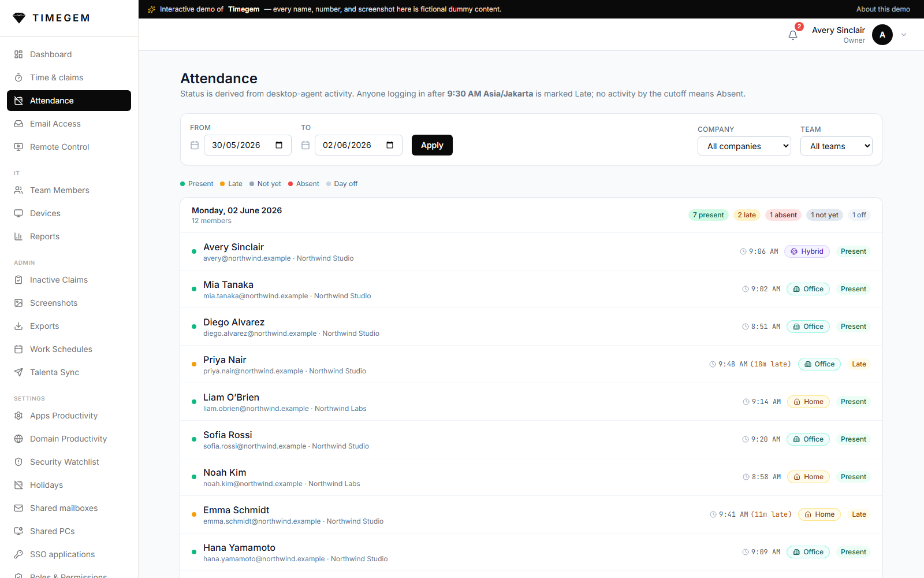
Task: Click the Day off legend label
Action: [x=345, y=184]
